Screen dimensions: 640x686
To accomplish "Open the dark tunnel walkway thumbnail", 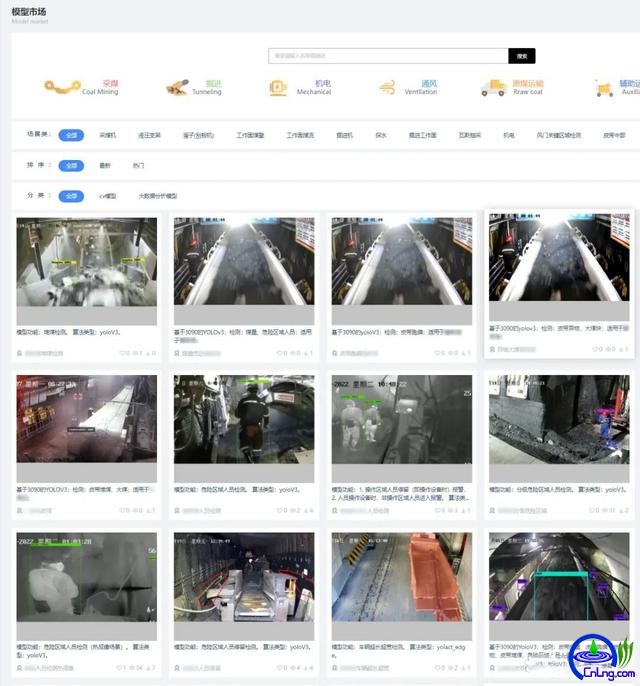I will pos(244,577).
